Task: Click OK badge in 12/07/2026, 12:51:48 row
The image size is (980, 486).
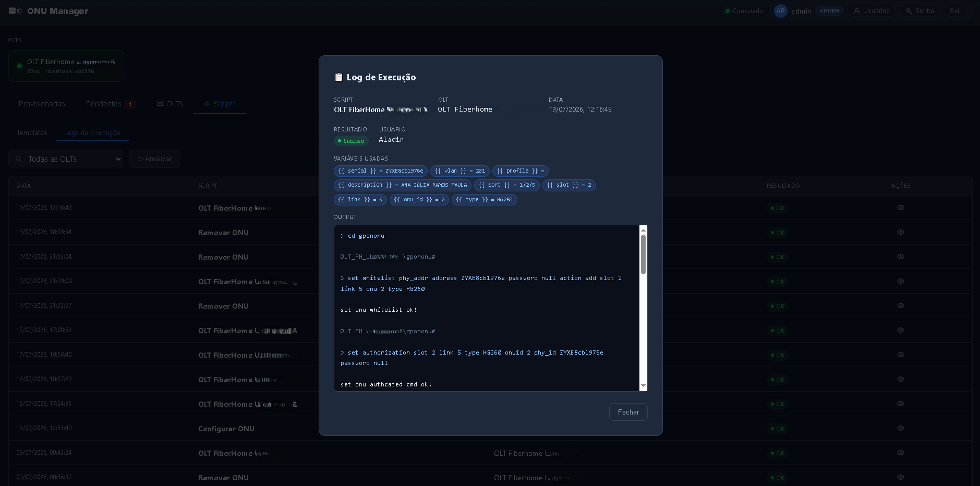Action: point(777,429)
